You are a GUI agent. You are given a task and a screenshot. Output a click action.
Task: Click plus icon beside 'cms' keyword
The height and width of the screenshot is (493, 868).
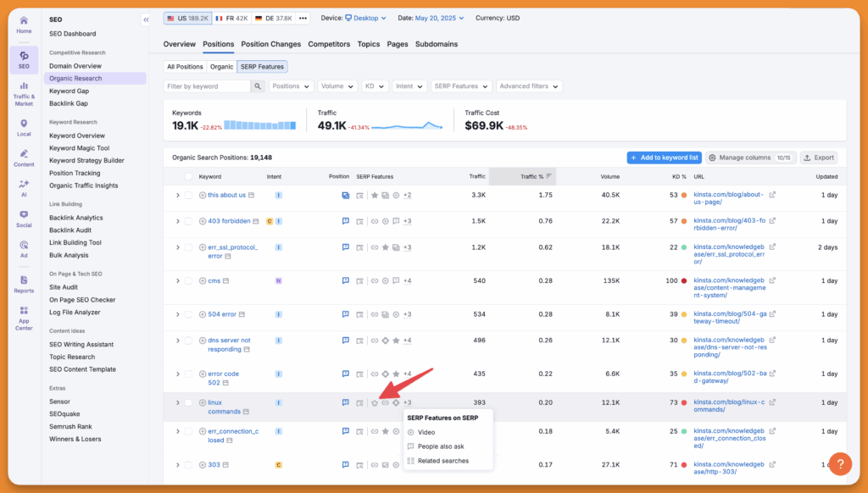coord(203,281)
